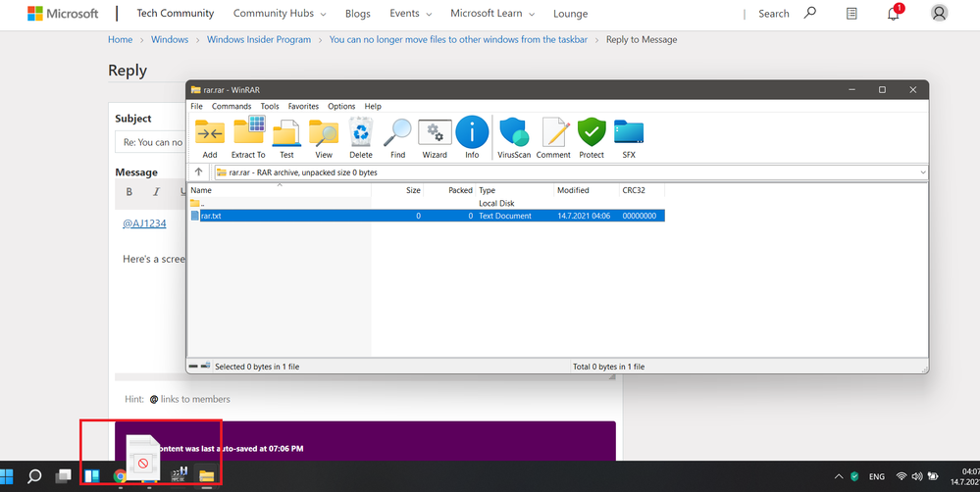Click the 'Text Document' type cell
980x492 pixels.
pos(505,216)
